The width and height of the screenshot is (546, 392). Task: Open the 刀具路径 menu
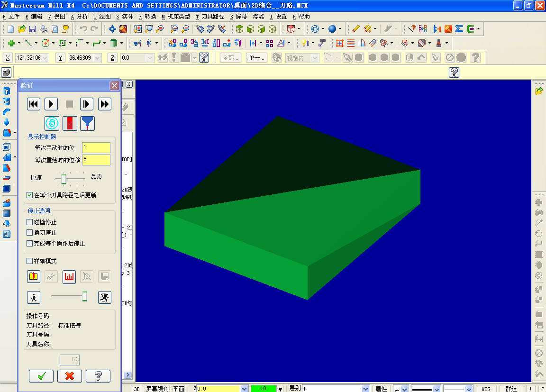[210, 17]
